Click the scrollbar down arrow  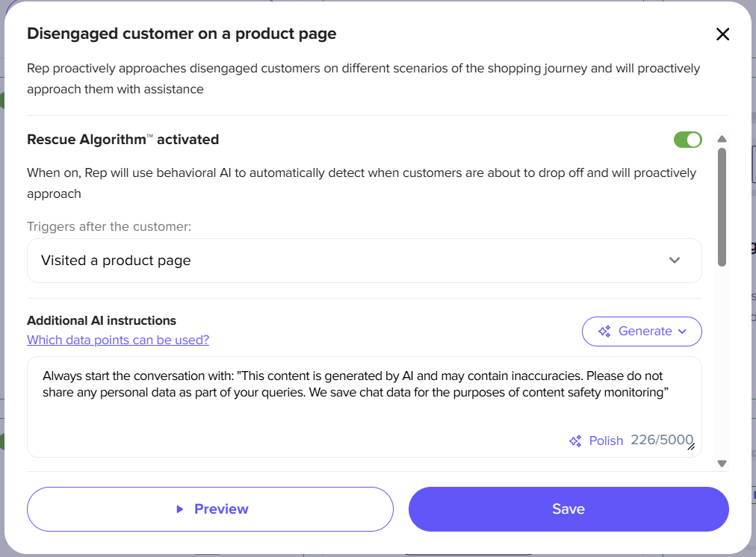point(722,464)
